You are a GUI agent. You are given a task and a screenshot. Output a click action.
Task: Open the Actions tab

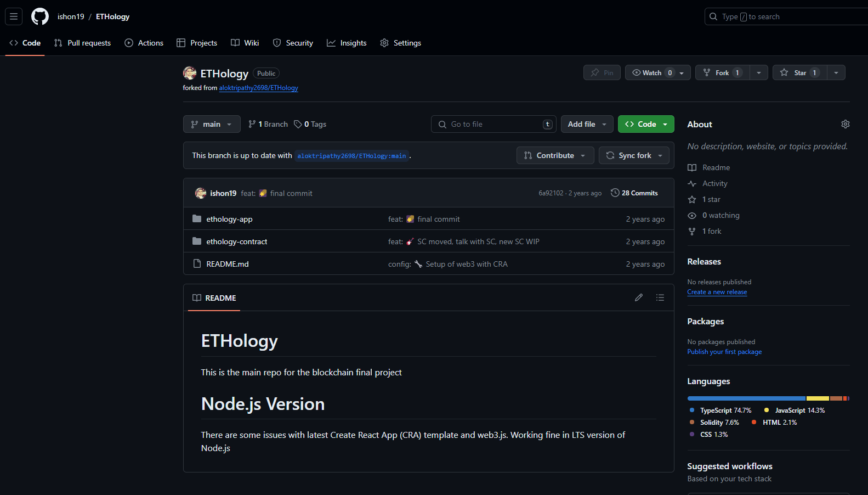pyautogui.click(x=144, y=43)
